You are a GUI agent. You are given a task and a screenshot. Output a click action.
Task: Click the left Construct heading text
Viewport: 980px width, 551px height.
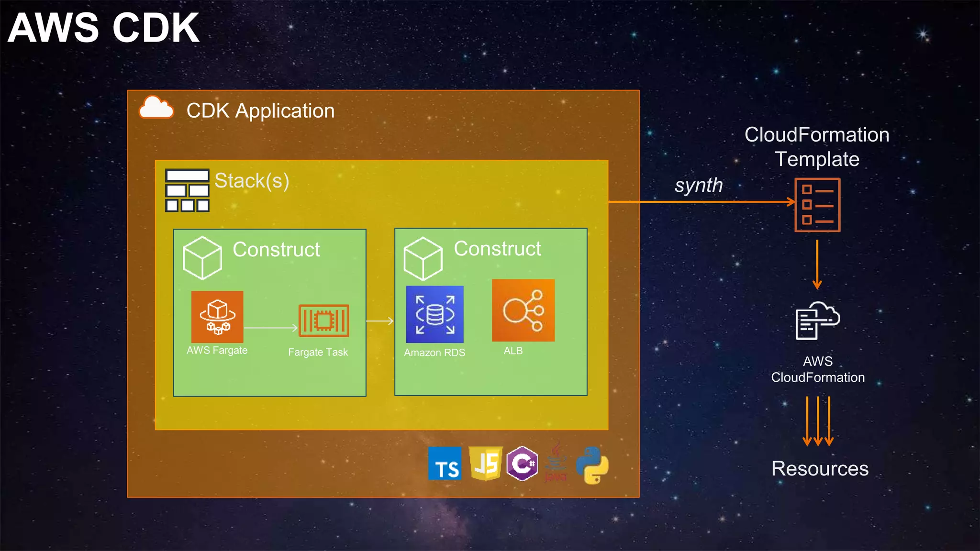tap(276, 250)
